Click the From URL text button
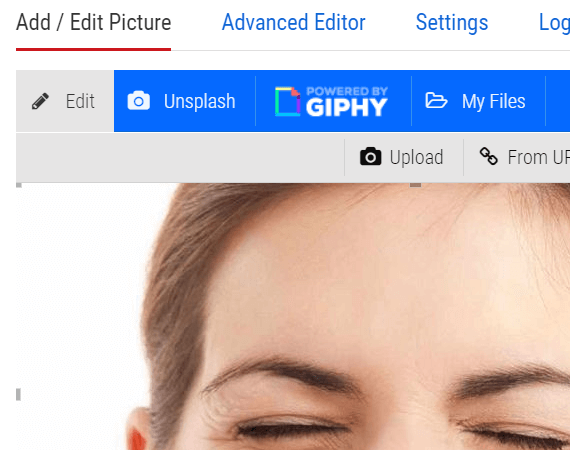Screen dimensions: 570x450 coord(539,157)
